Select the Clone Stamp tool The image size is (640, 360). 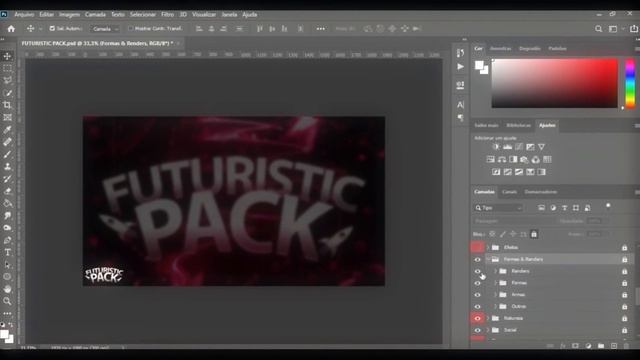coord(7,167)
